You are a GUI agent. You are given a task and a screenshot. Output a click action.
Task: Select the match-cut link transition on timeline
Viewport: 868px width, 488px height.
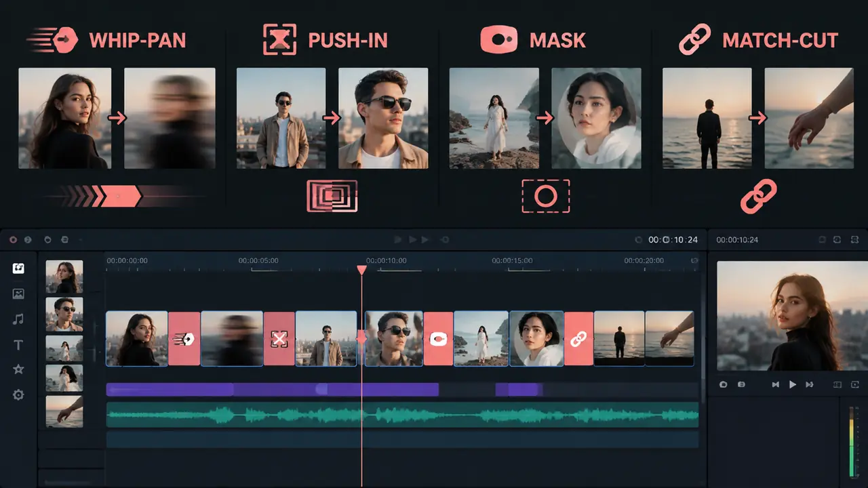tap(578, 339)
